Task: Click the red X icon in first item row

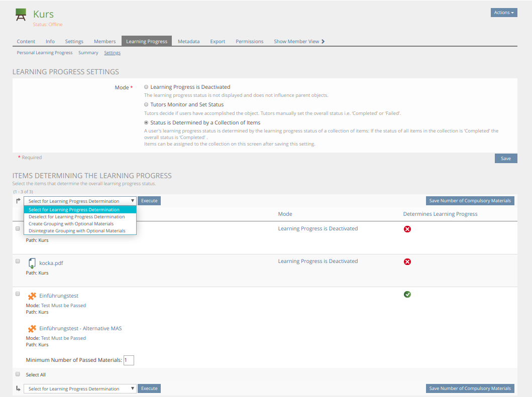Action: (x=407, y=229)
